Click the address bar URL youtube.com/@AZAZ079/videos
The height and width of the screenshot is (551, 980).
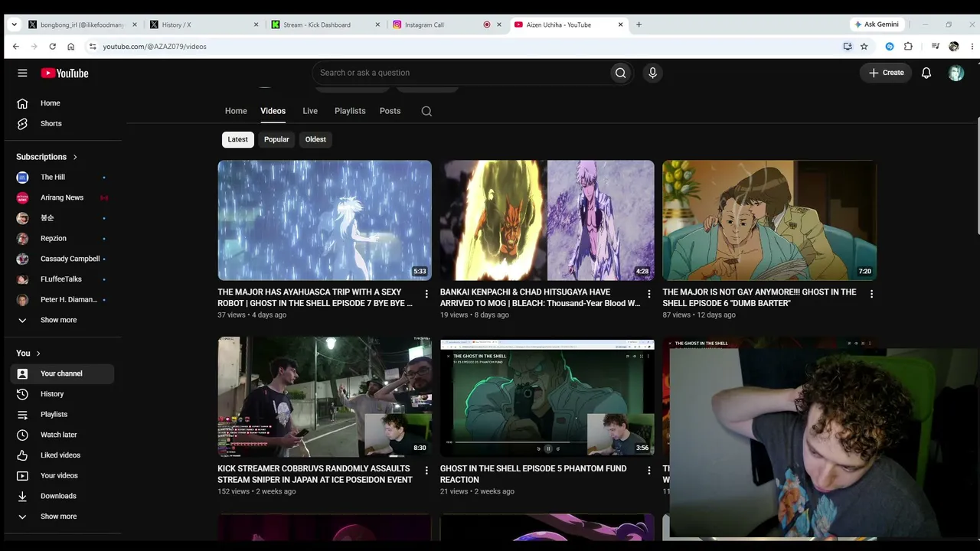(x=155, y=47)
